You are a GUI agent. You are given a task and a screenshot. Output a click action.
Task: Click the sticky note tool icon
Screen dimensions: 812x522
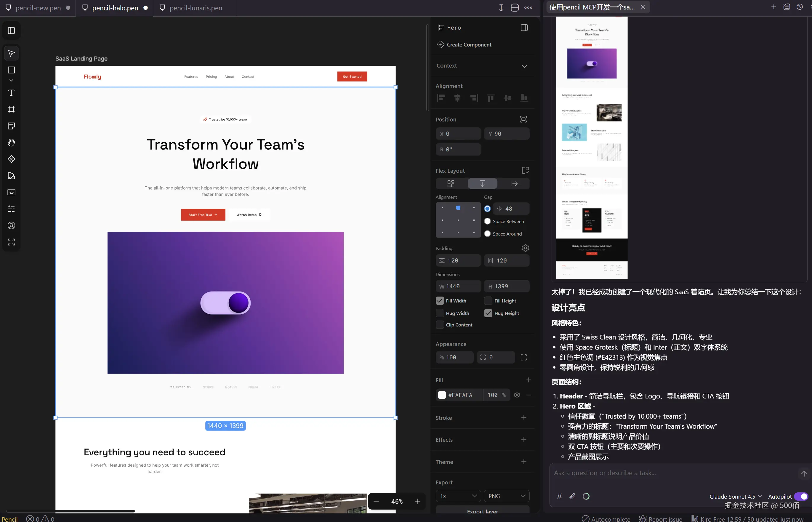click(x=11, y=126)
